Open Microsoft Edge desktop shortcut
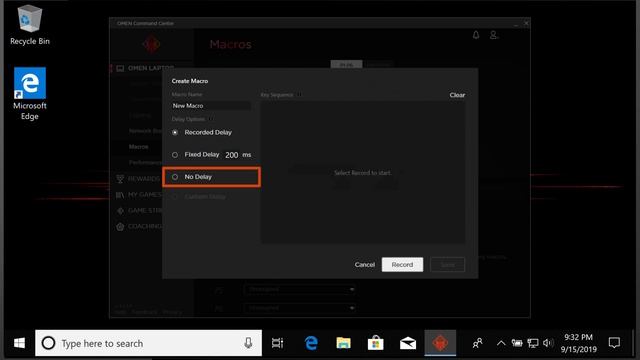640x360 pixels. click(x=30, y=94)
